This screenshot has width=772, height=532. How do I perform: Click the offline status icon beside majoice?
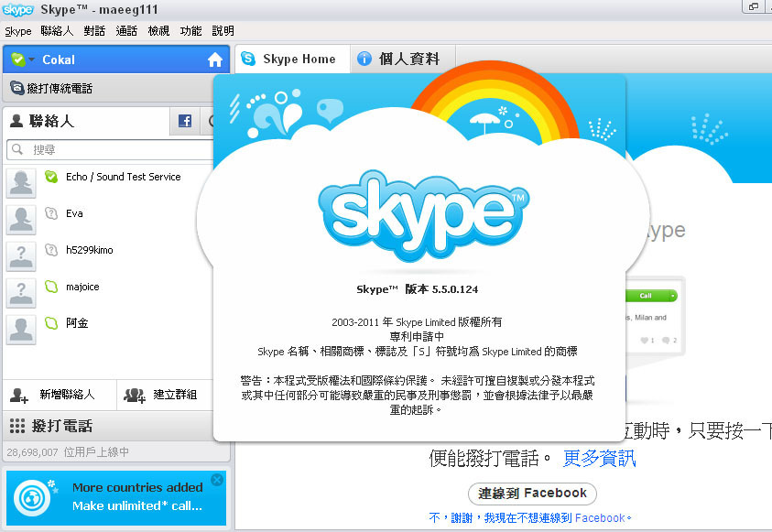pos(51,287)
